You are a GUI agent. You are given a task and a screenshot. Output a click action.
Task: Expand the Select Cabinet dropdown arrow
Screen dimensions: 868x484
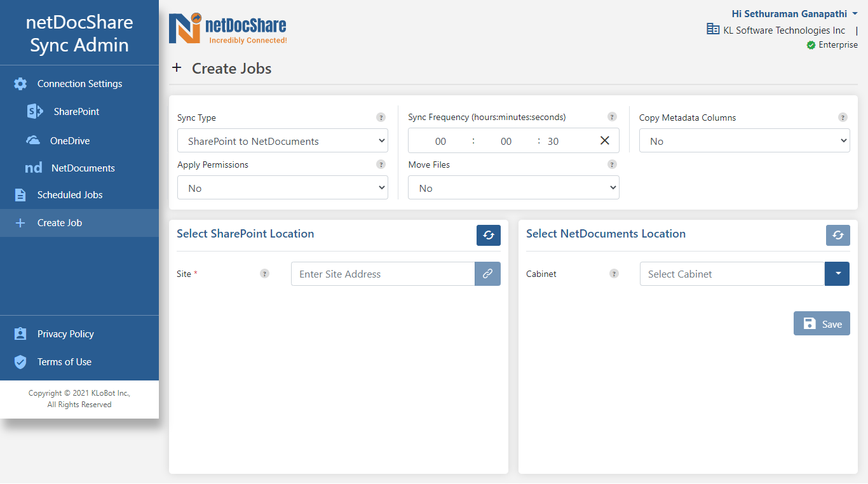[837, 274]
